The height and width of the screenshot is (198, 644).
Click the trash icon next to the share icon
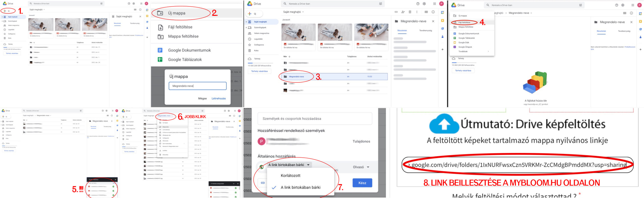tap(410, 12)
